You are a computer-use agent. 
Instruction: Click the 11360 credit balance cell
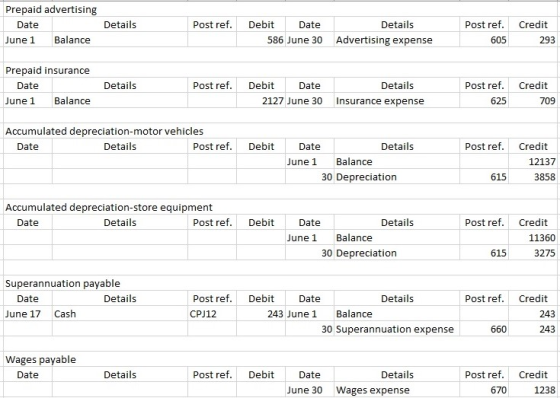[532, 238]
